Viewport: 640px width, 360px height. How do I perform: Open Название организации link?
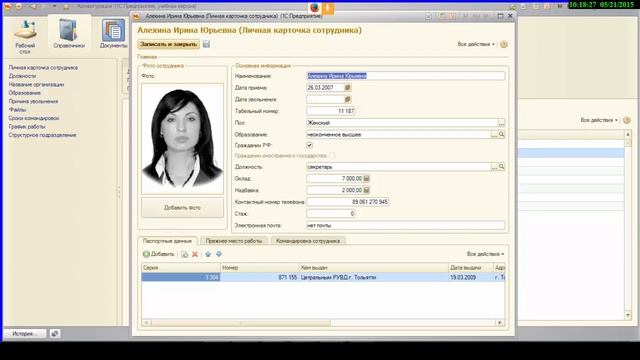[36, 84]
